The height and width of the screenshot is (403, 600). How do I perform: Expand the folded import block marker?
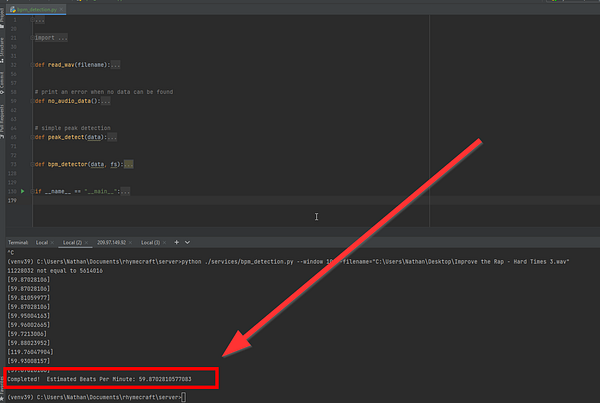coord(33,38)
